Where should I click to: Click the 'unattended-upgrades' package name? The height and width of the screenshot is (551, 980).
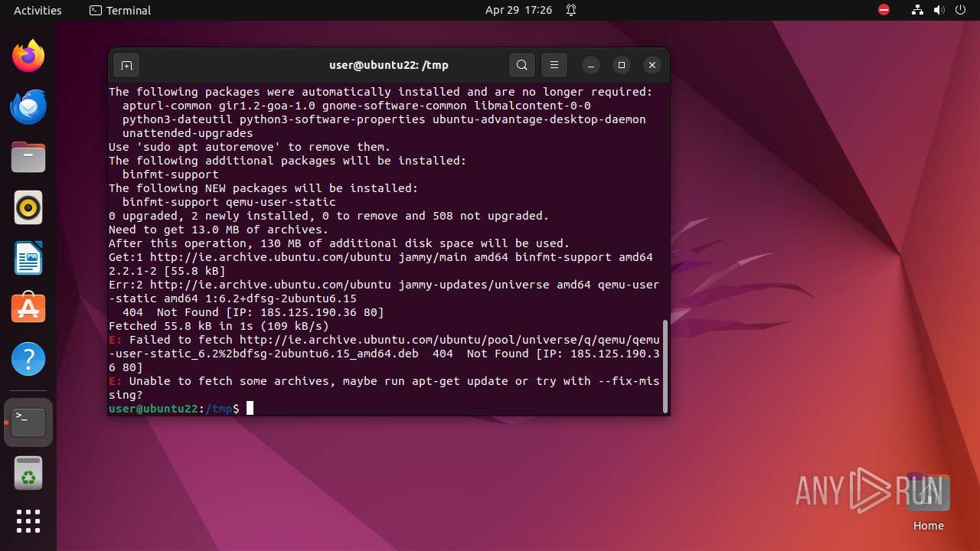188,133
